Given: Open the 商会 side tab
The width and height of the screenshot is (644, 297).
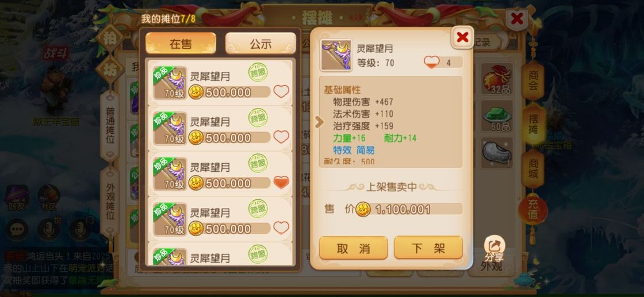Looking at the screenshot, I should (533, 80).
